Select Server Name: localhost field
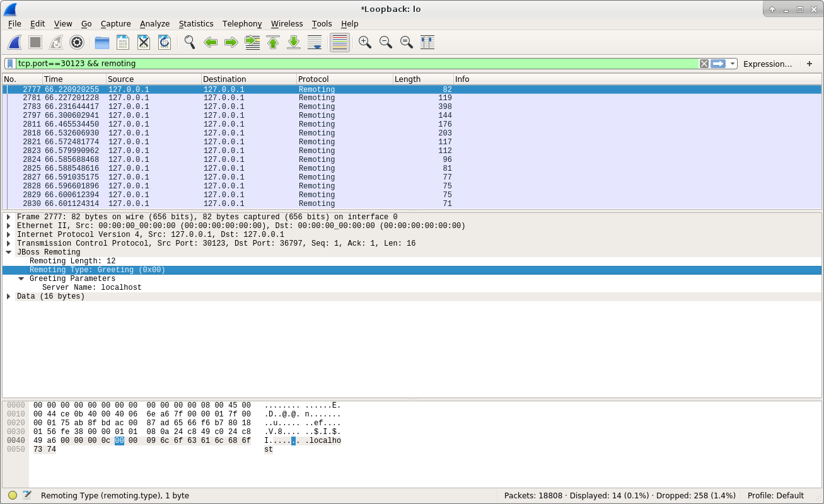824x504 pixels. click(x=92, y=287)
